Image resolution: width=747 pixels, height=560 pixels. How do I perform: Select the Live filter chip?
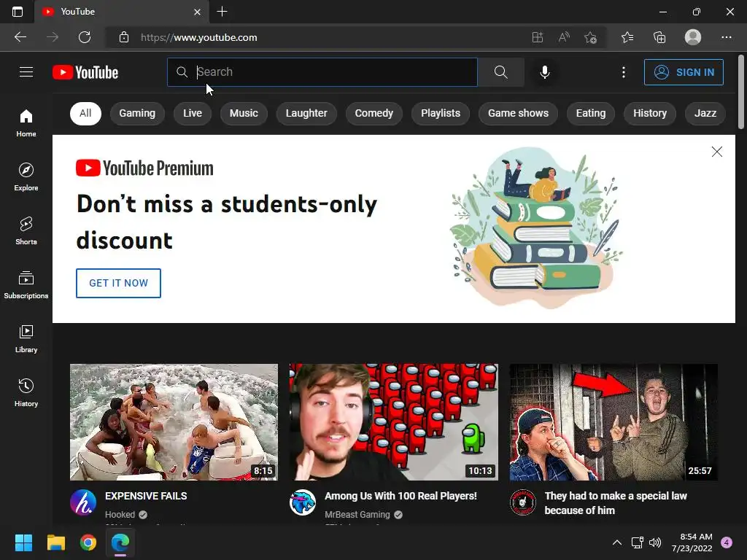click(x=193, y=113)
